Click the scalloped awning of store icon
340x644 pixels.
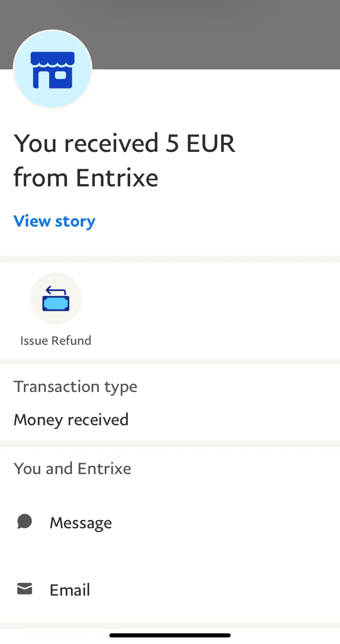[x=53, y=60]
